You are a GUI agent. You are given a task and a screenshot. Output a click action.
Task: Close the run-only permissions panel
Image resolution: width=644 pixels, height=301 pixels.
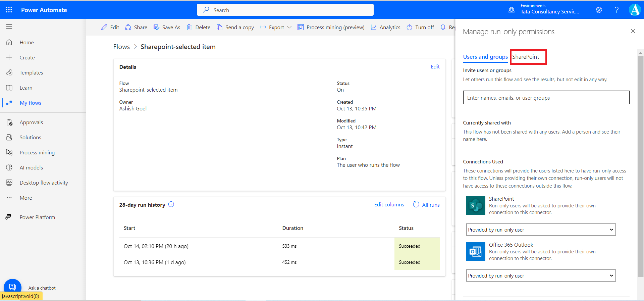[633, 31]
